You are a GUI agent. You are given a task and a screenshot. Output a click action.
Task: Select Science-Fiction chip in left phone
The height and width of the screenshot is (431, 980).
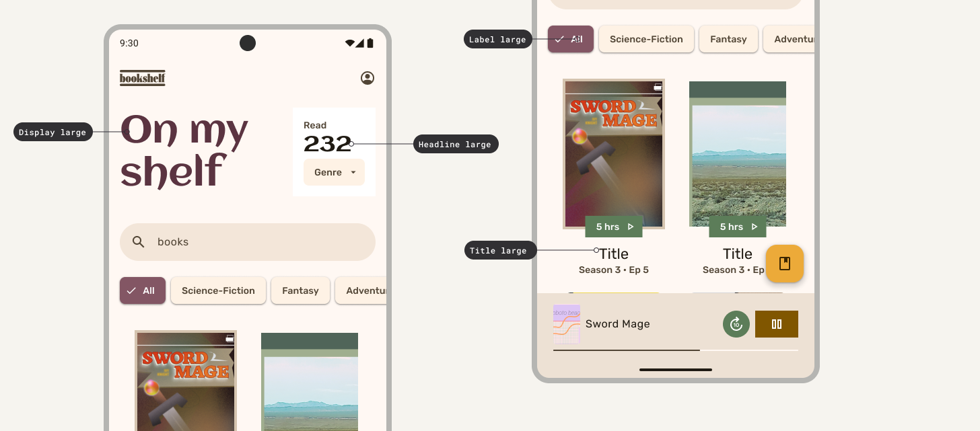[x=218, y=290]
